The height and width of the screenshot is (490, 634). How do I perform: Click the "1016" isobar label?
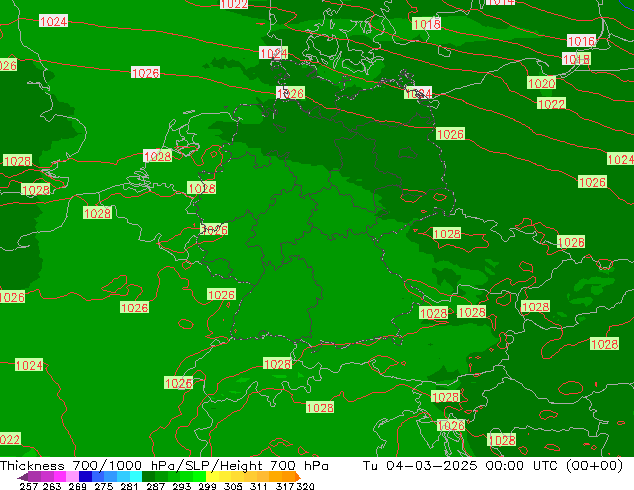581,41
